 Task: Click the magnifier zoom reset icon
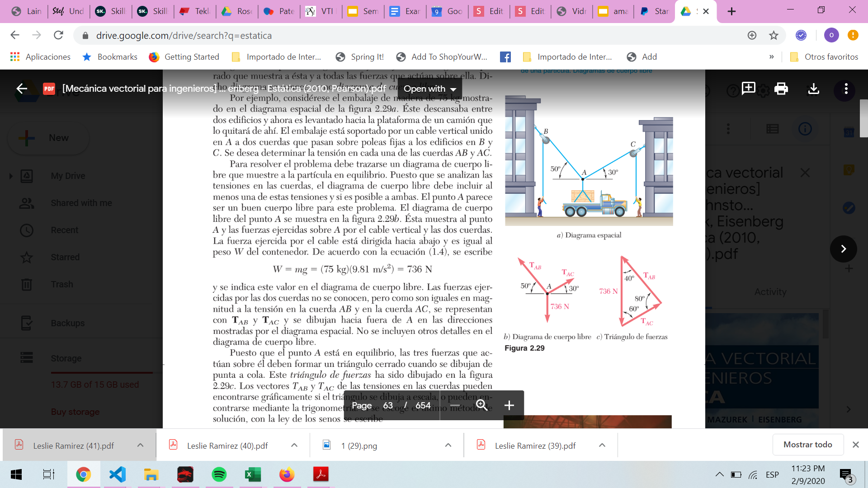(x=481, y=405)
